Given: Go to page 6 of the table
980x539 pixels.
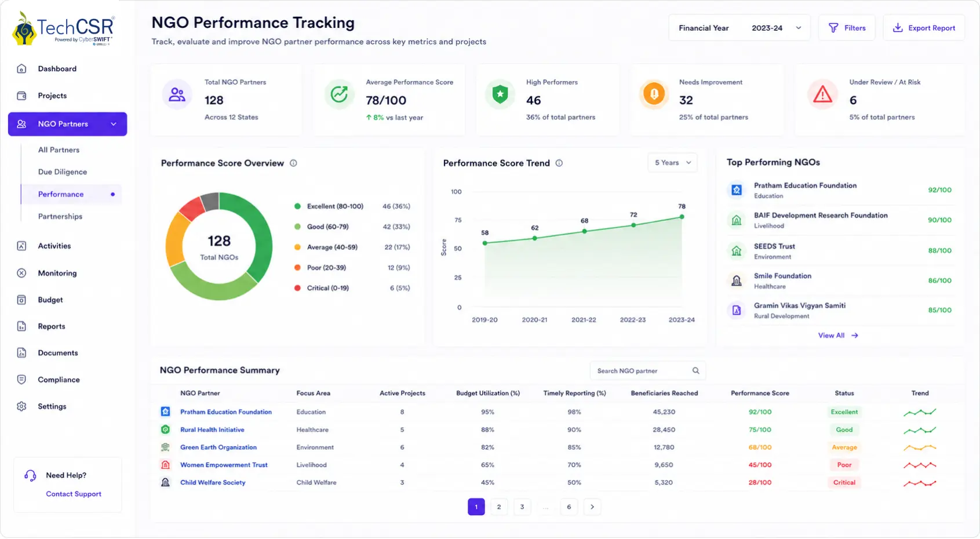Looking at the screenshot, I should [x=569, y=507].
